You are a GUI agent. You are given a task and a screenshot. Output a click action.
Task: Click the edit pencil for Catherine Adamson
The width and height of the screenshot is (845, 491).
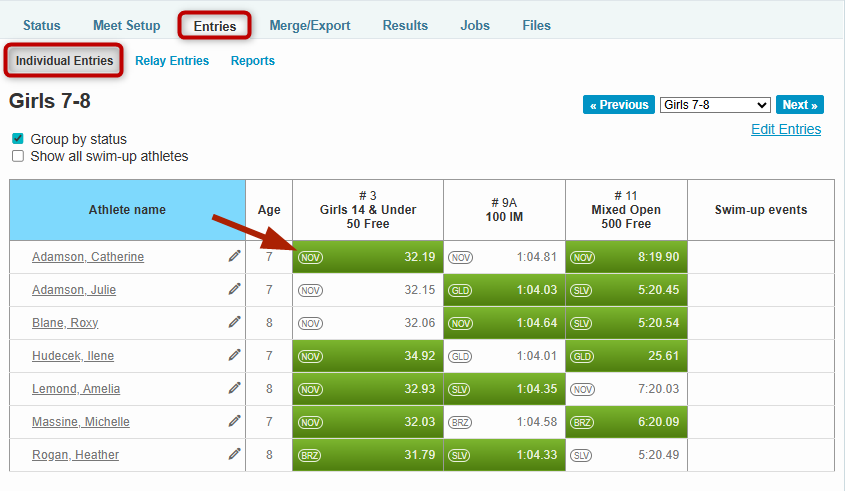[x=234, y=256]
